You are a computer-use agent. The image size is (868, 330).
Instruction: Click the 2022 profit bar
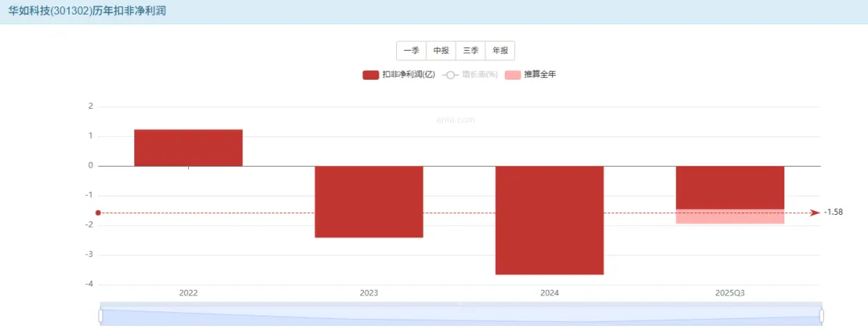pyautogui.click(x=188, y=147)
